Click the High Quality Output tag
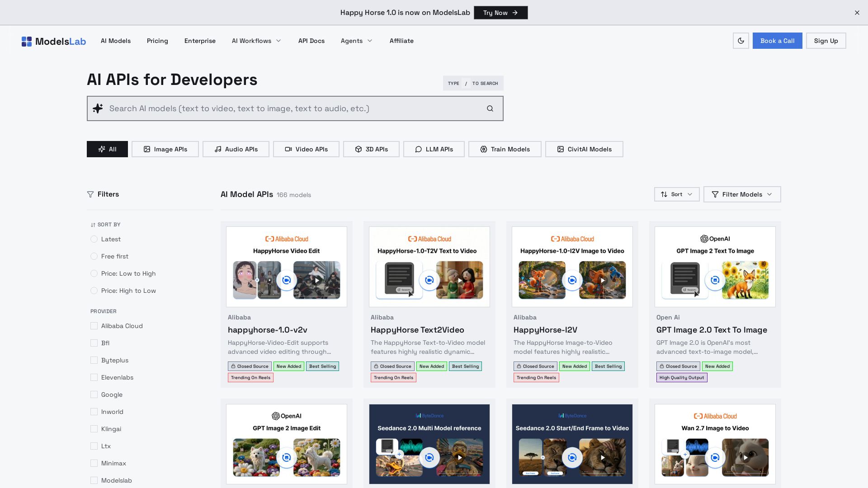Image resolution: width=868 pixels, height=488 pixels. (682, 378)
